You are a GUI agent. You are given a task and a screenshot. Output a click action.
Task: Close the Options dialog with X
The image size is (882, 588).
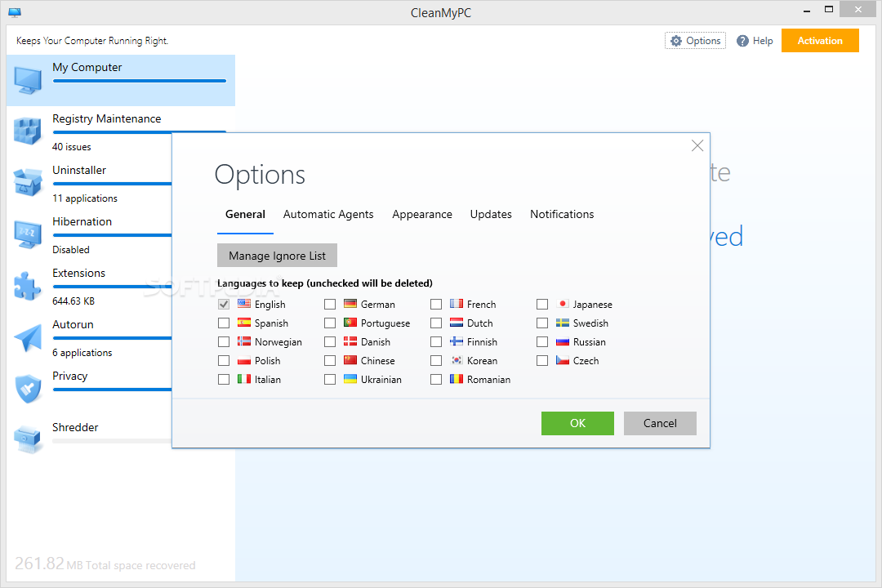(x=697, y=145)
